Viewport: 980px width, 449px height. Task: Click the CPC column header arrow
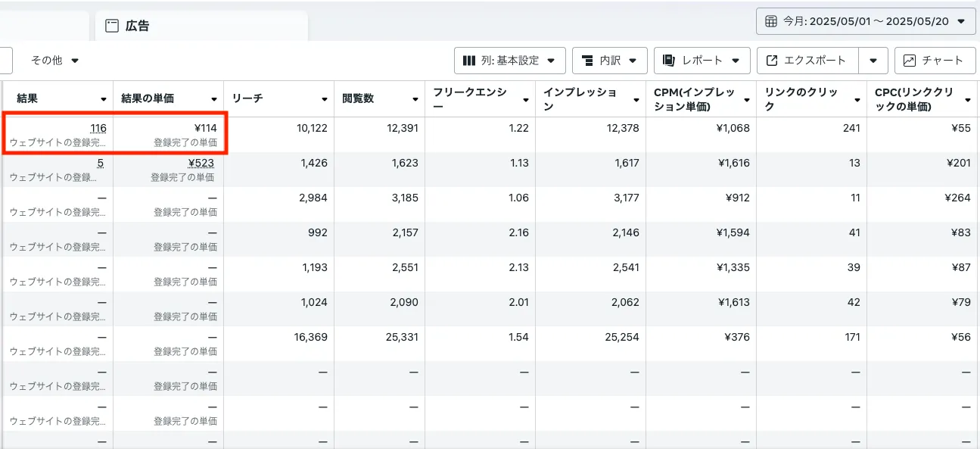tap(968, 99)
